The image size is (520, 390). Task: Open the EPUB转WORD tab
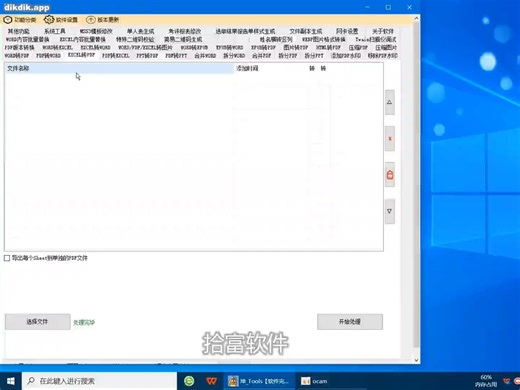pos(230,48)
